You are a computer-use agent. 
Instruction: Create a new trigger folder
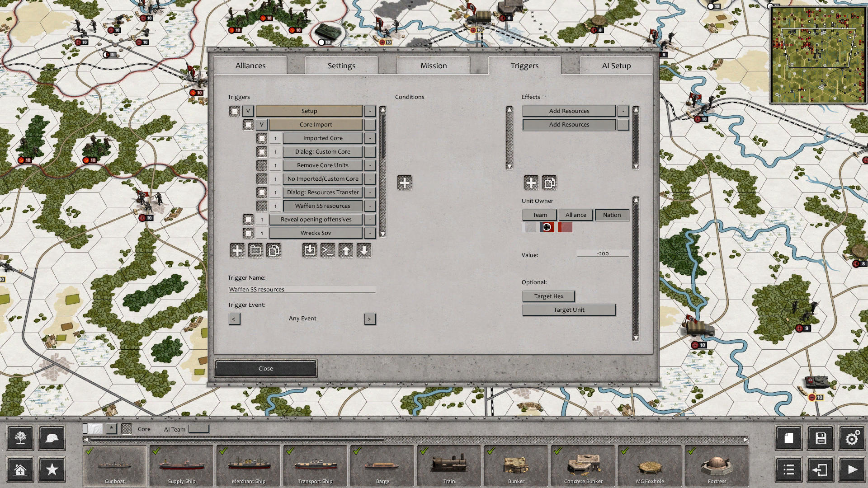coord(255,250)
